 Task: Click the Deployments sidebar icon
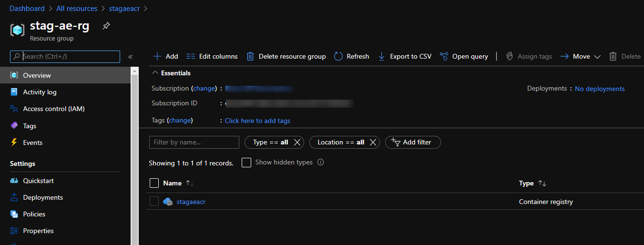(x=14, y=197)
